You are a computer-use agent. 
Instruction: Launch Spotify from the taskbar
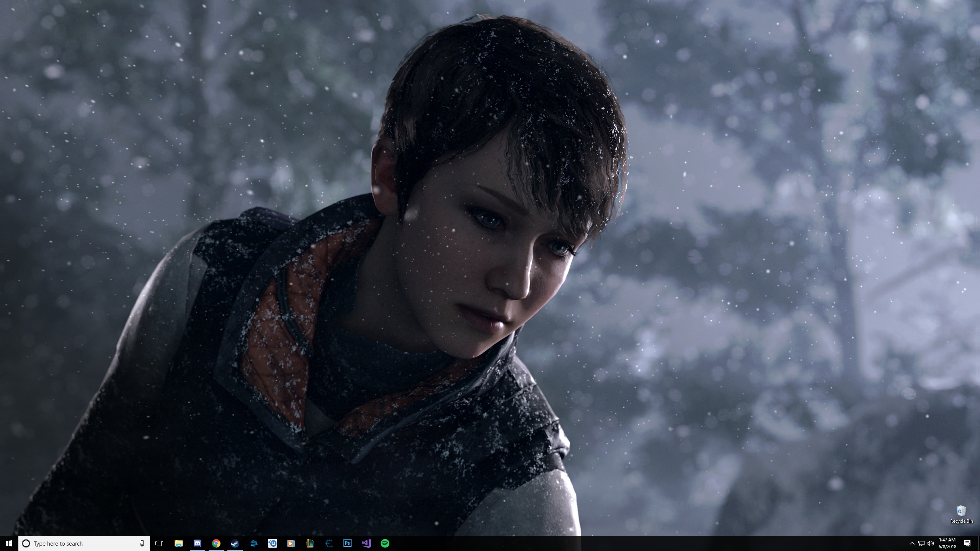coord(385,543)
